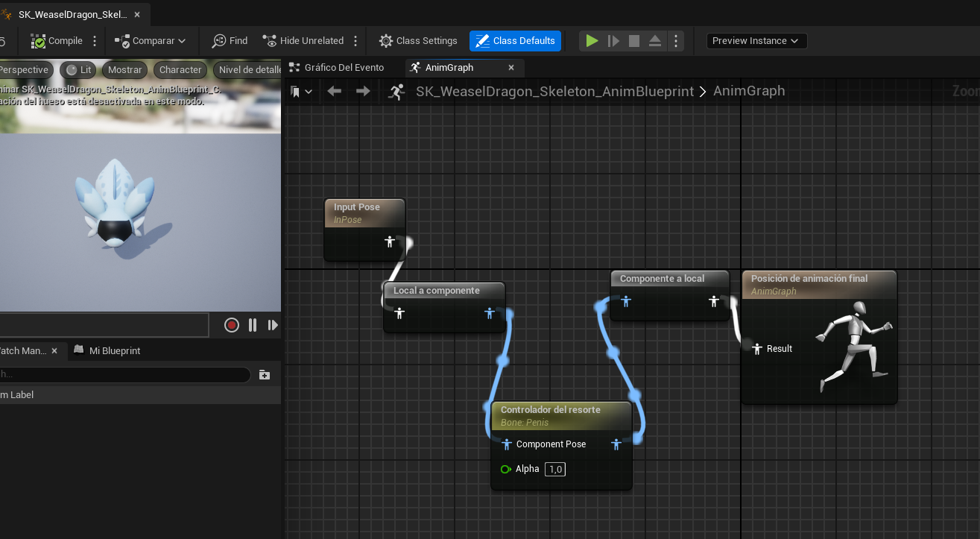This screenshot has height=539, width=980.
Task: Click the Find magnifier icon
Action: click(x=219, y=41)
